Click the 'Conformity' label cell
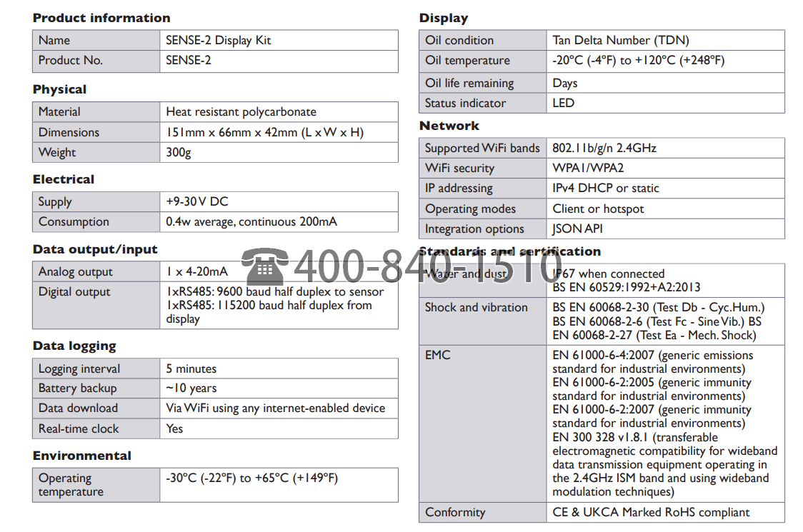Image resolution: width=803 pixels, height=532 pixels. pos(483,513)
